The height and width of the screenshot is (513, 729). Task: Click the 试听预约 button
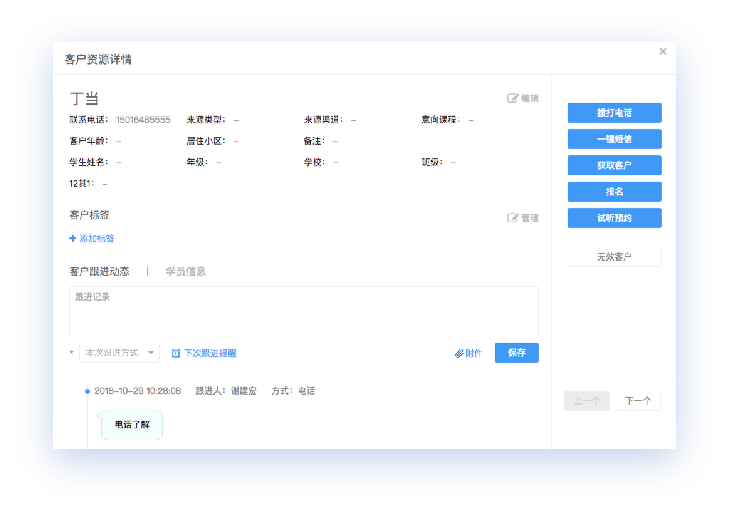point(614,218)
